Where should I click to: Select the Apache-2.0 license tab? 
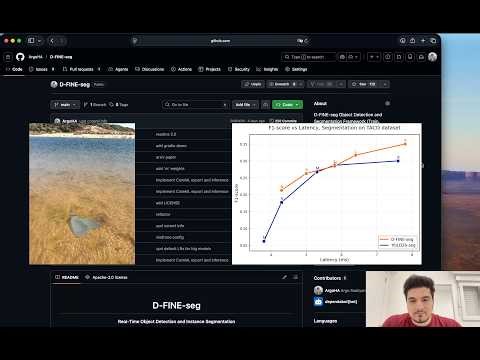[106, 277]
